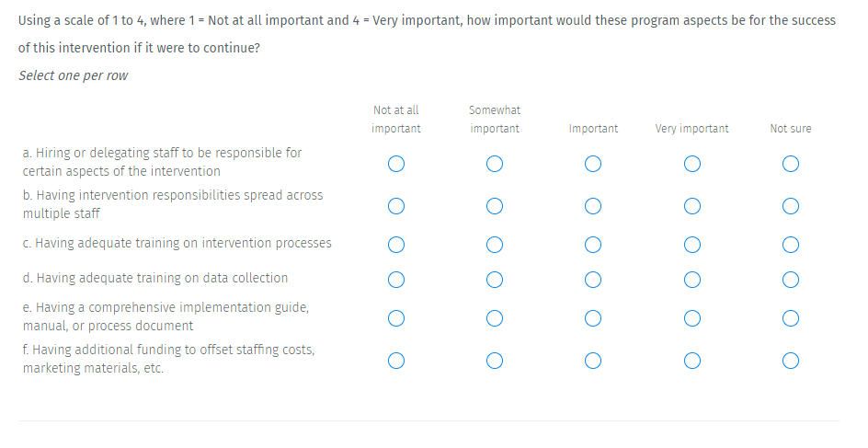
Task: Select 'Very important' for intervention processes training
Action: [x=691, y=245]
